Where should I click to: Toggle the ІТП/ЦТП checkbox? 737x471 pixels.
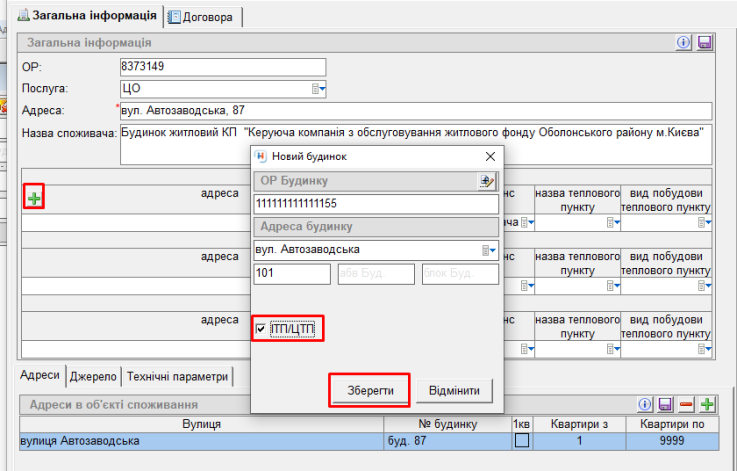(x=262, y=329)
